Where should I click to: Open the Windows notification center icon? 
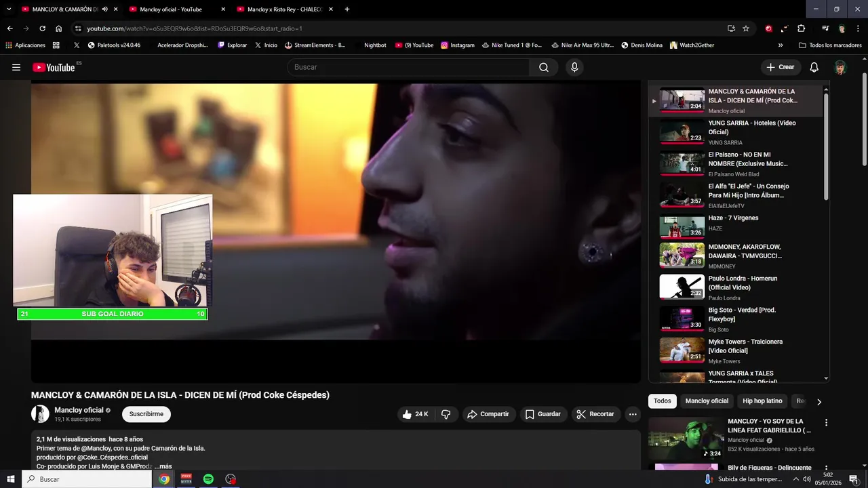tap(854, 479)
